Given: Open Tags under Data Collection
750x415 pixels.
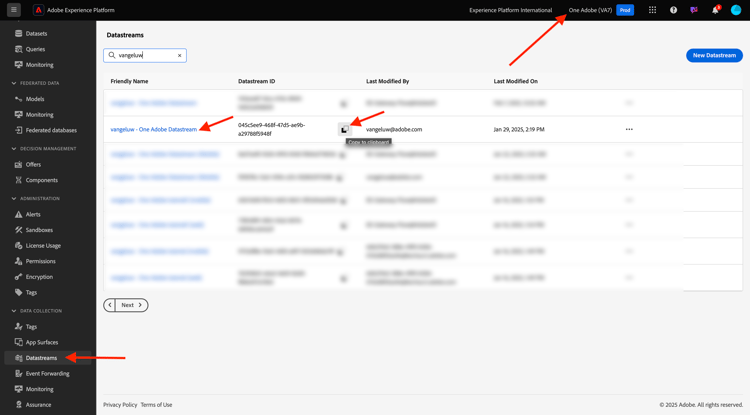Looking at the screenshot, I should tap(31, 327).
